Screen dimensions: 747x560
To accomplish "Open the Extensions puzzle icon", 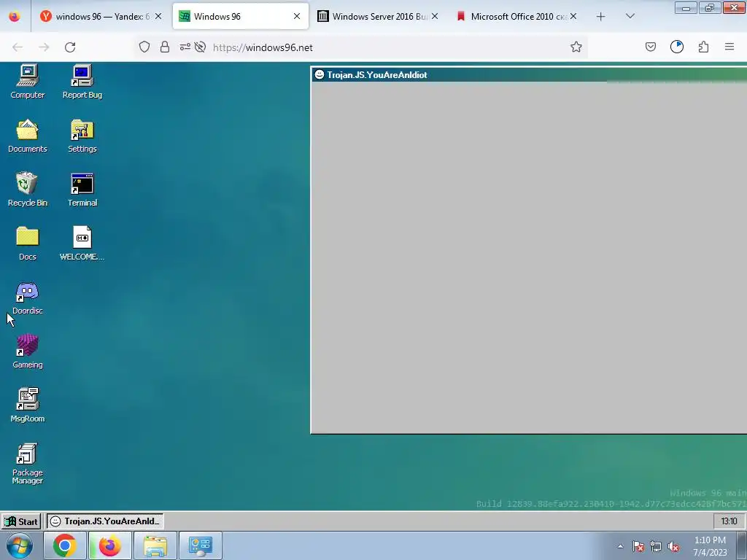I will 704,47.
